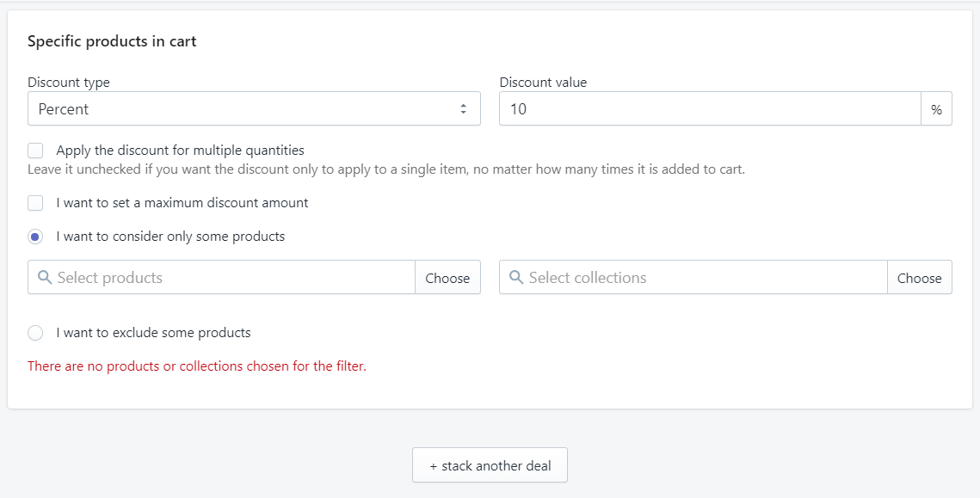980x498 pixels.
Task: Click the magnifier icon in Select products
Action: (x=45, y=278)
